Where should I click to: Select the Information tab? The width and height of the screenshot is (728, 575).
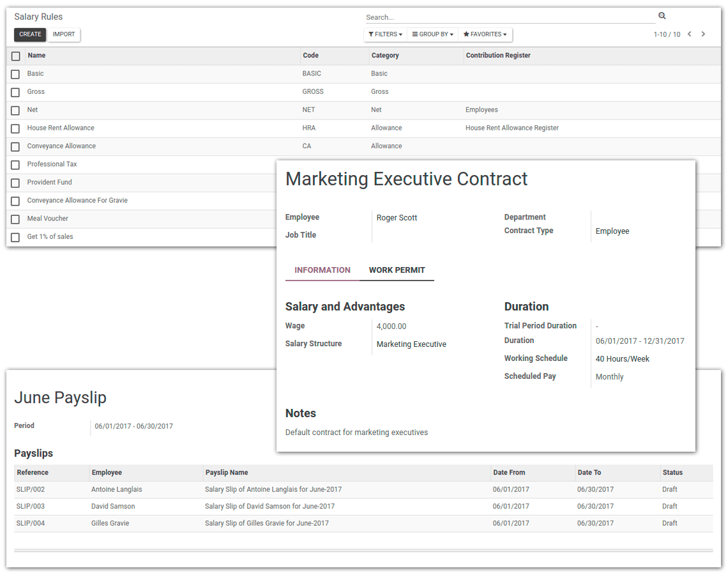tap(322, 270)
